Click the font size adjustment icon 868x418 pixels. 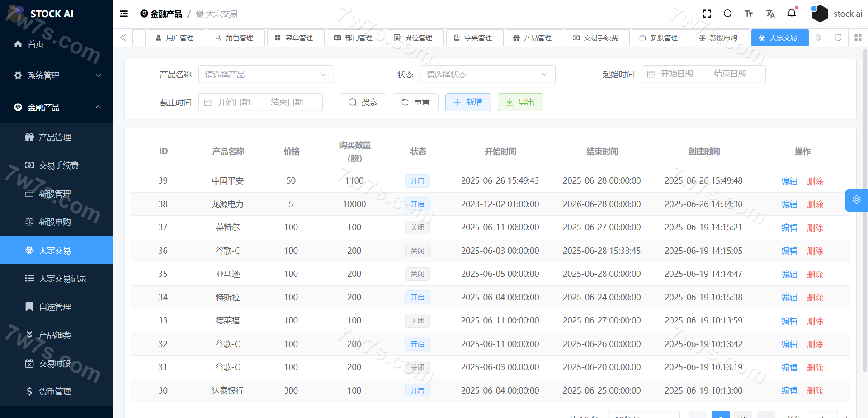pyautogui.click(x=749, y=14)
